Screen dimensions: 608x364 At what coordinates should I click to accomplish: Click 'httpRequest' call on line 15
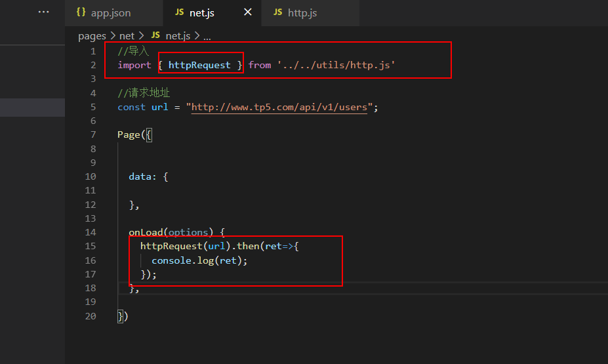[171, 246]
